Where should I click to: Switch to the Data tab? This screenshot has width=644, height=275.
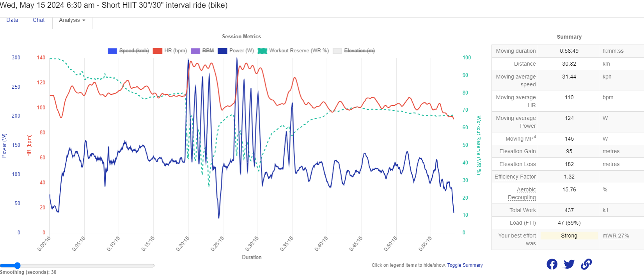pos(12,20)
